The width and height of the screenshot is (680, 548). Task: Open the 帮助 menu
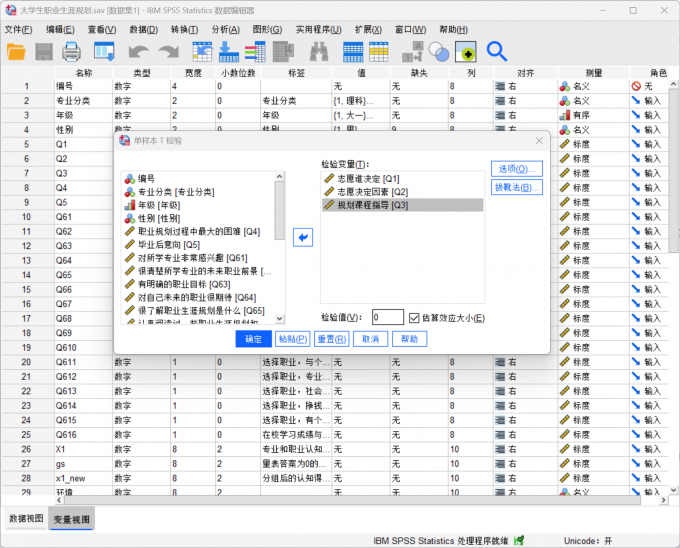point(453,29)
